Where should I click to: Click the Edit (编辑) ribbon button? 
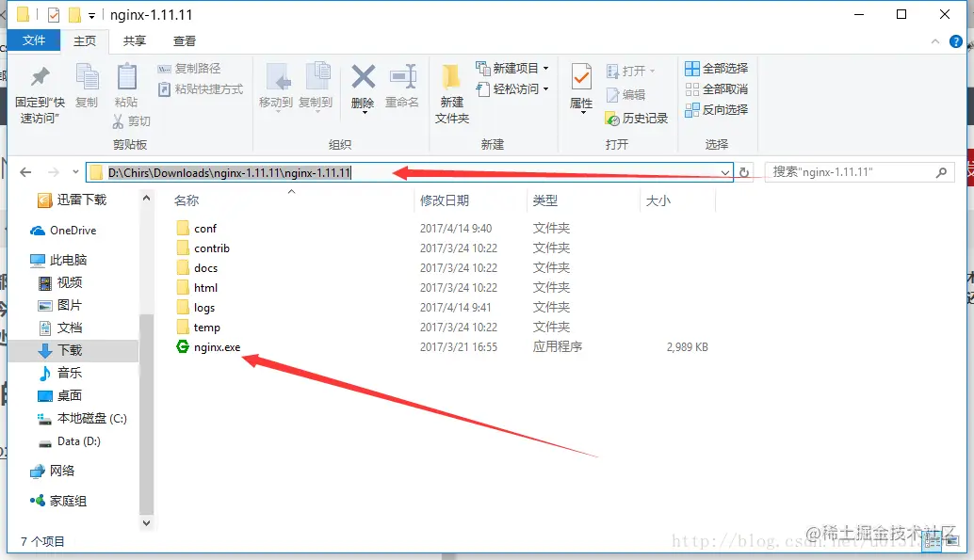pyautogui.click(x=625, y=94)
